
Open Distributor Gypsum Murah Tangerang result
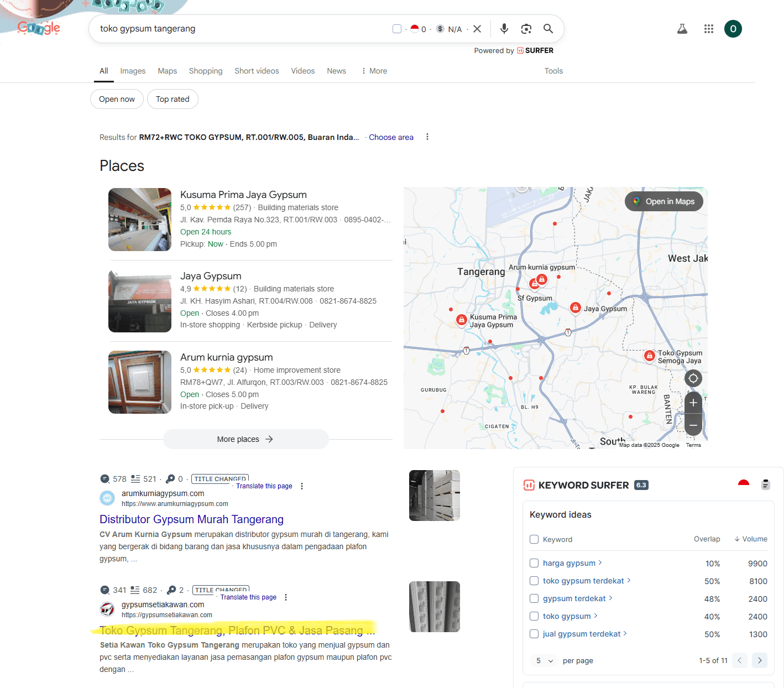click(191, 519)
